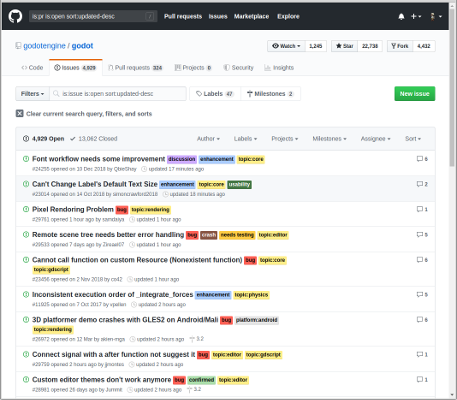The image size is (457, 400).
Task: Open the Insights tab
Action: [x=279, y=68]
